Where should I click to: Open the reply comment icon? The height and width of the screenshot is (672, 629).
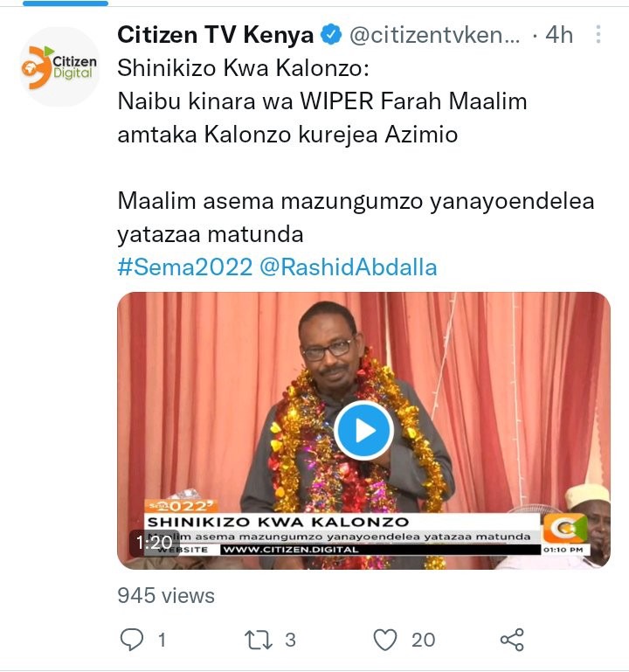(x=132, y=640)
